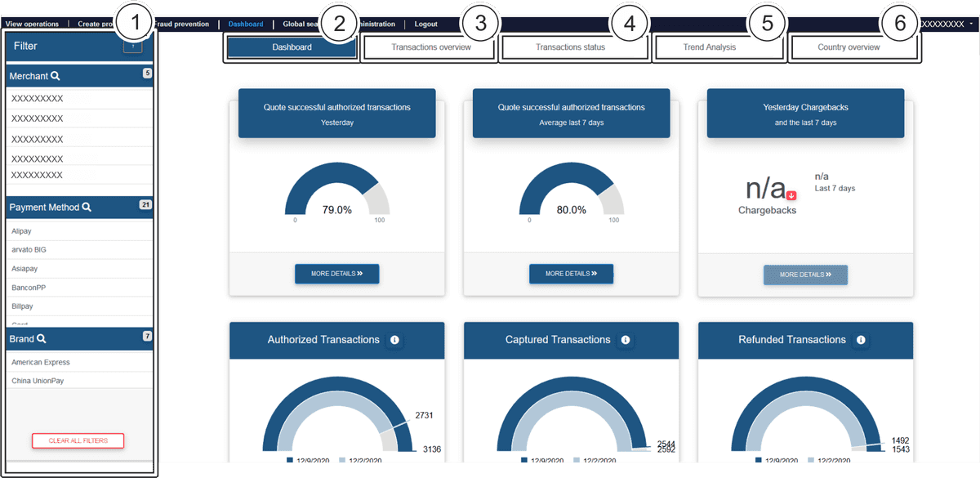Select the BanconPP payment method entry

click(29, 288)
